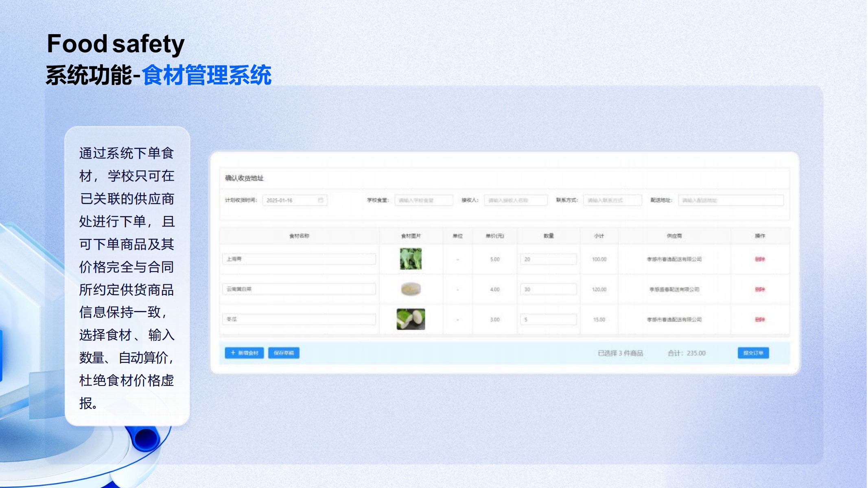
Task: Open the 上海青 vegetable thumbnail image
Action: [411, 259]
